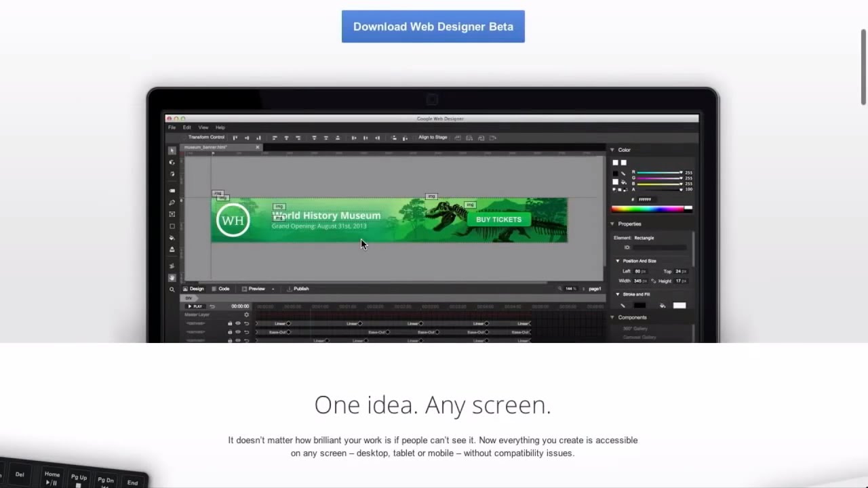Collapse the Components panel
The image size is (868, 488).
612,317
